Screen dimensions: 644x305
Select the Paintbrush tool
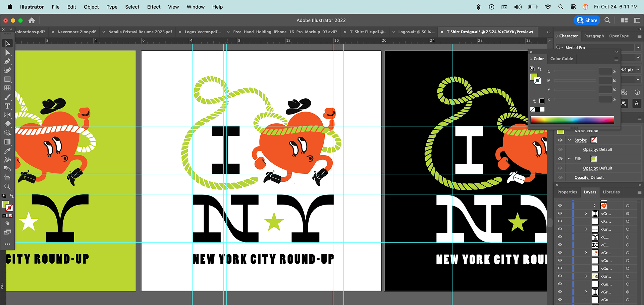pos(7,97)
